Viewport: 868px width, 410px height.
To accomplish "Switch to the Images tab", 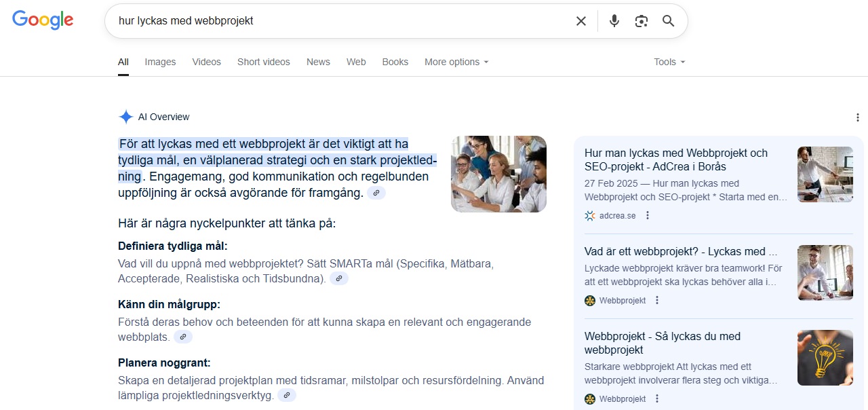I will point(160,62).
